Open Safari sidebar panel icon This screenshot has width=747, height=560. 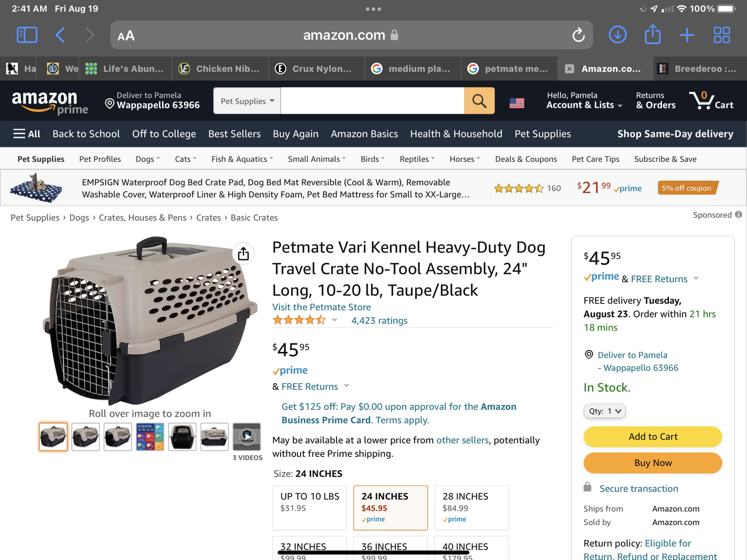[x=27, y=35]
